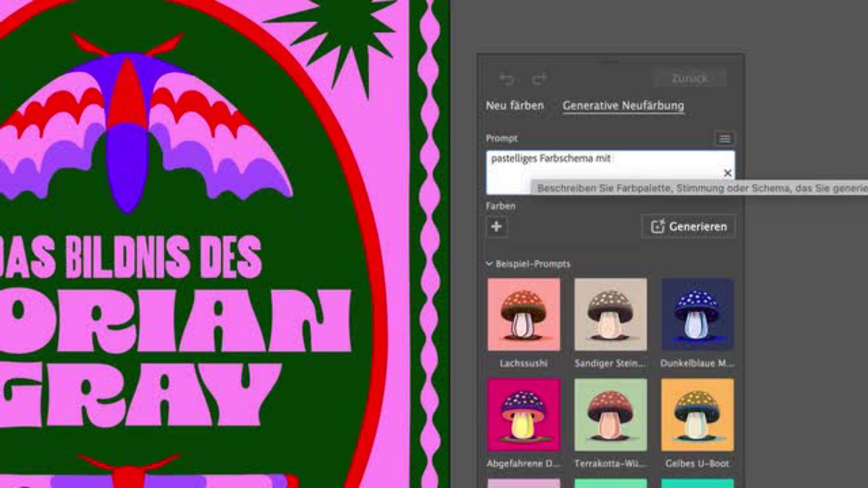This screenshot has height=488, width=868.
Task: Collapse the Beispiel-Prompts section
Action: pos(489,263)
